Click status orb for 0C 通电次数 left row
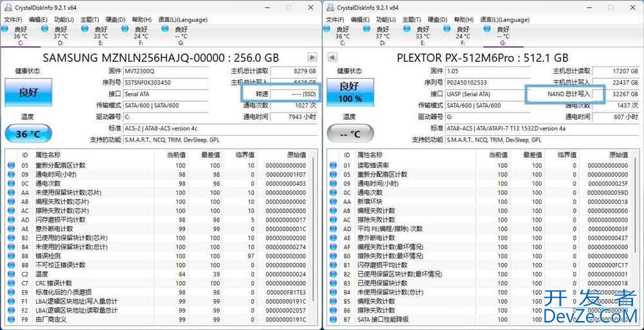644x330 pixels. click(11, 184)
